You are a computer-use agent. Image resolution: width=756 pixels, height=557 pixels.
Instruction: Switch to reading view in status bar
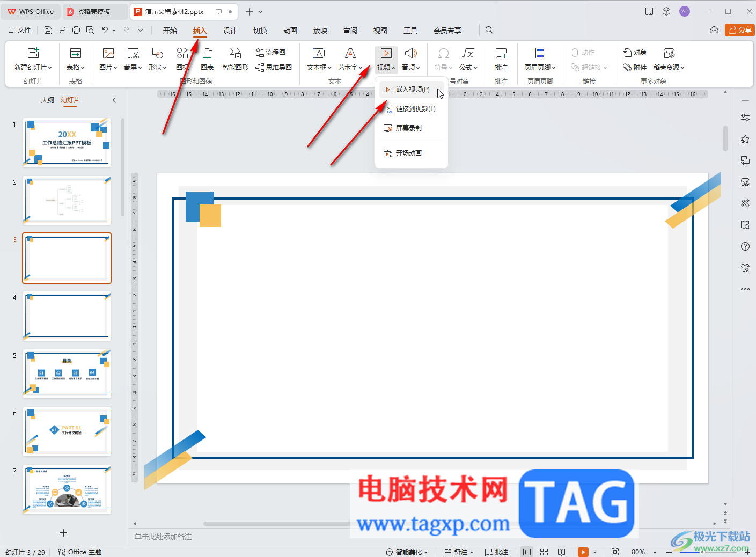point(561,552)
